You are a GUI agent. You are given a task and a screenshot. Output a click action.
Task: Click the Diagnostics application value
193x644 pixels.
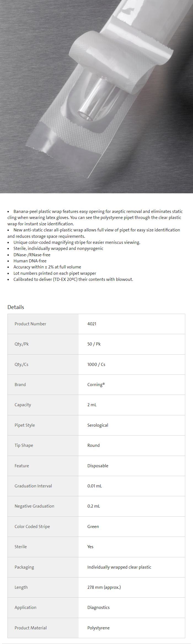pyautogui.click(x=98, y=607)
